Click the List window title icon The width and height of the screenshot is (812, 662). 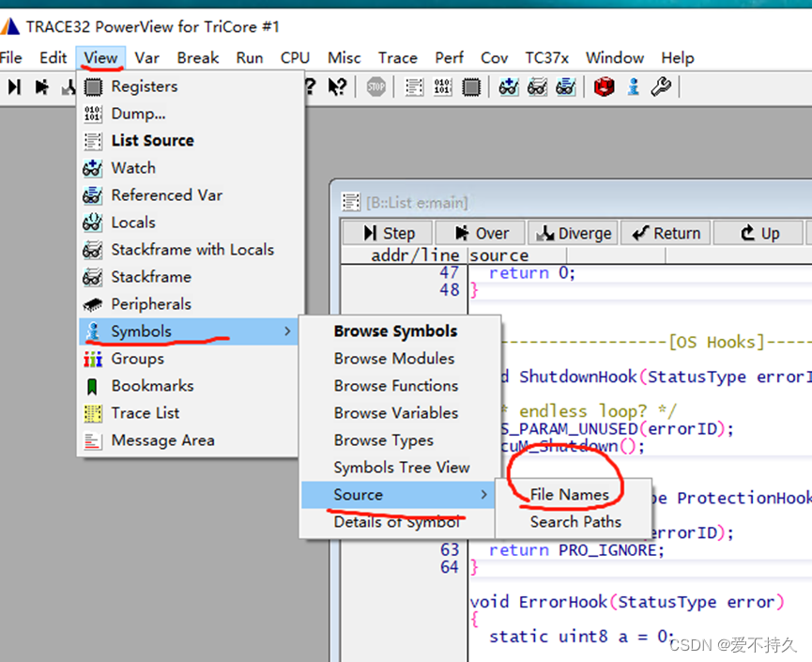pyautogui.click(x=351, y=202)
